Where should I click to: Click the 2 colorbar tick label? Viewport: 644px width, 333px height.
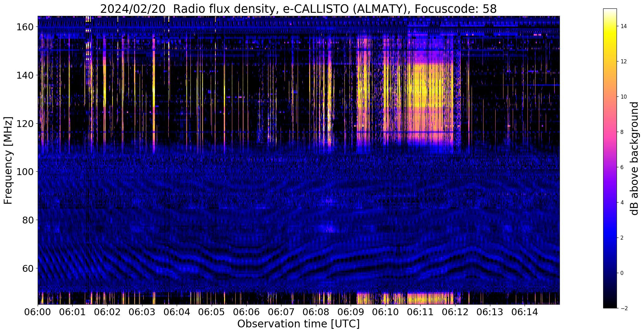(622, 238)
